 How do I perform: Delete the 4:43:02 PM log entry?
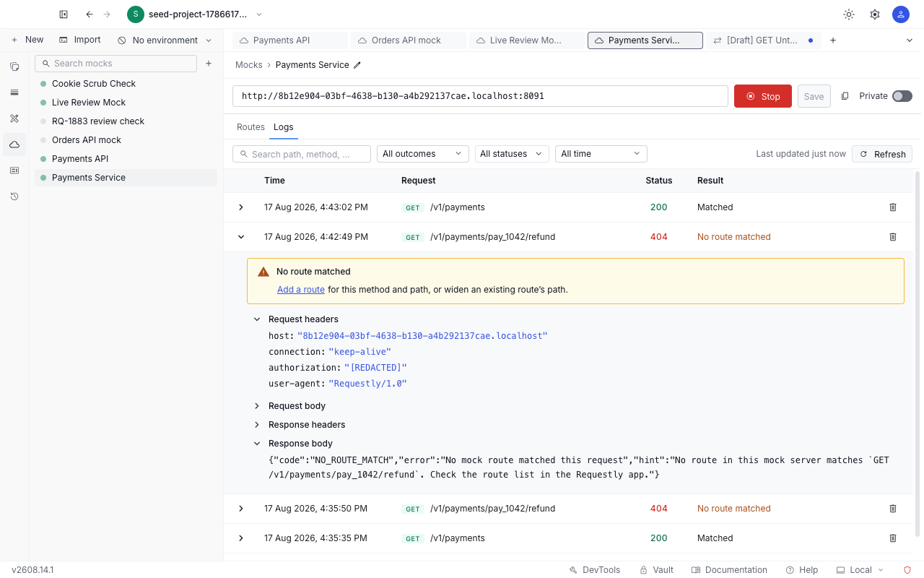coord(893,207)
